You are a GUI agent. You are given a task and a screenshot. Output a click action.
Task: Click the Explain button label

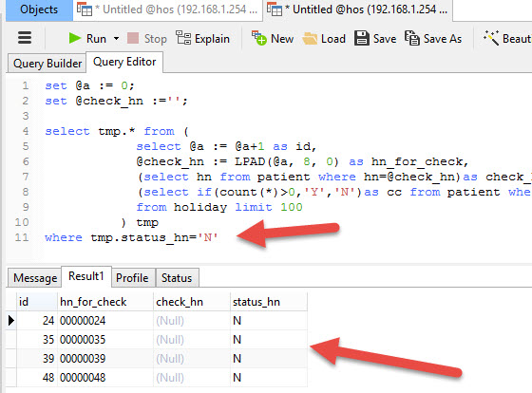coord(212,39)
